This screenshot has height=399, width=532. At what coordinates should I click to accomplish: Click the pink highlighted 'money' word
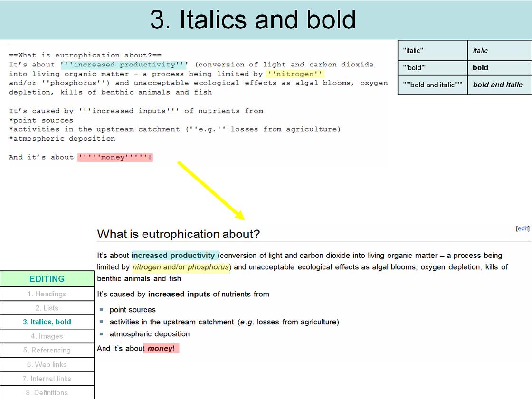click(x=160, y=349)
